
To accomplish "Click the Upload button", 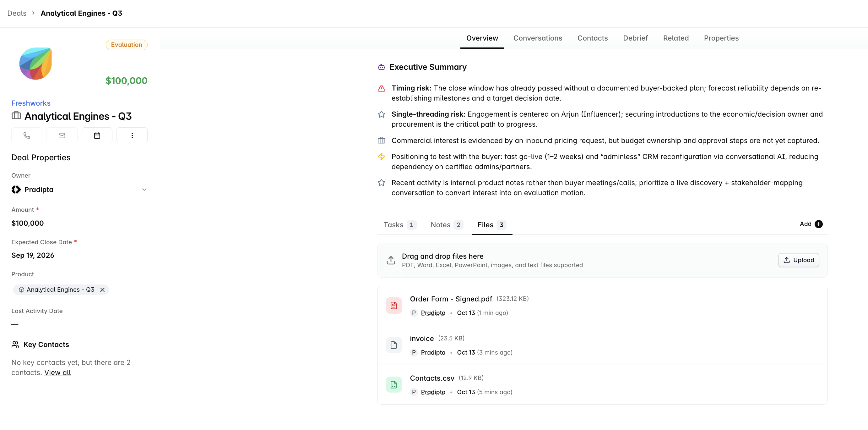I will click(798, 260).
